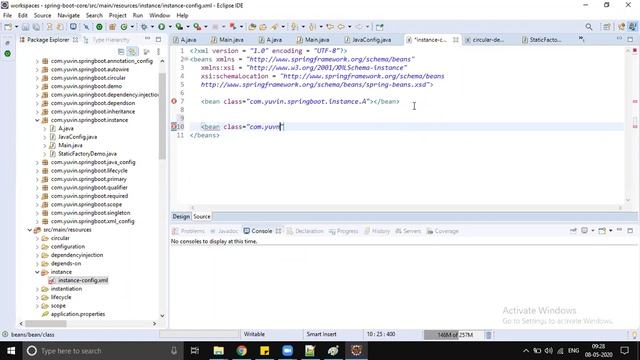Click the Debug (gear bug) toolbar icon
The height and width of the screenshot is (360, 640).
144,27
